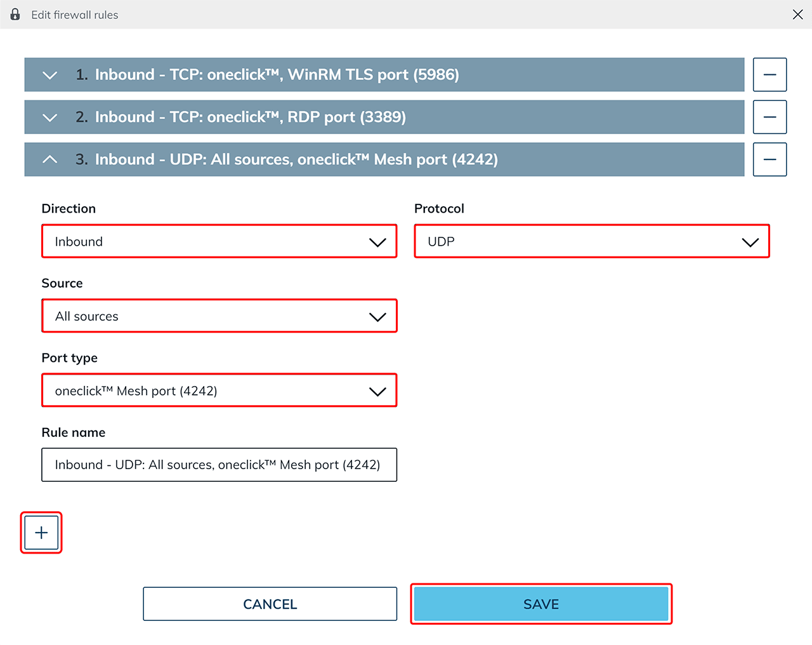The width and height of the screenshot is (812, 645).
Task: Select the RDP port (3389) rule header
Action: 250,117
